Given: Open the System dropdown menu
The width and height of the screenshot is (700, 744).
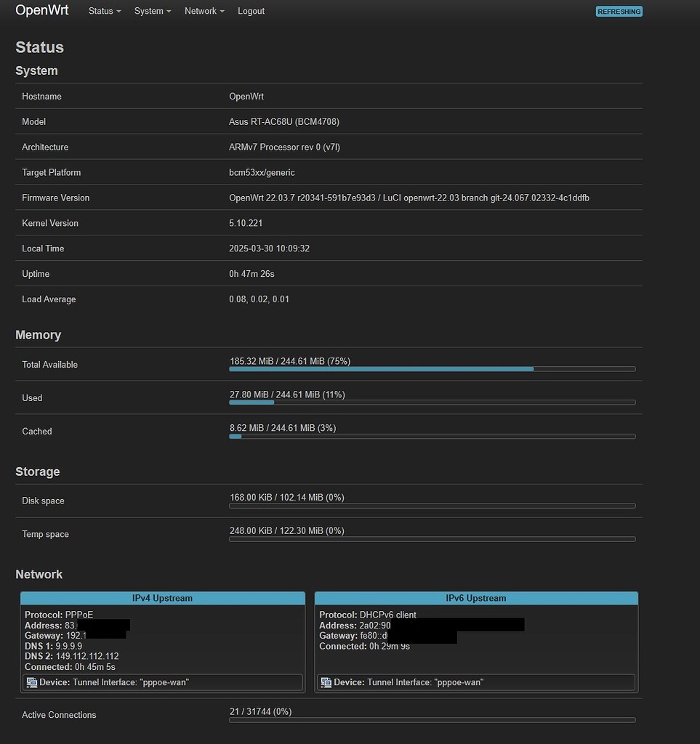Looking at the screenshot, I should tap(152, 11).
